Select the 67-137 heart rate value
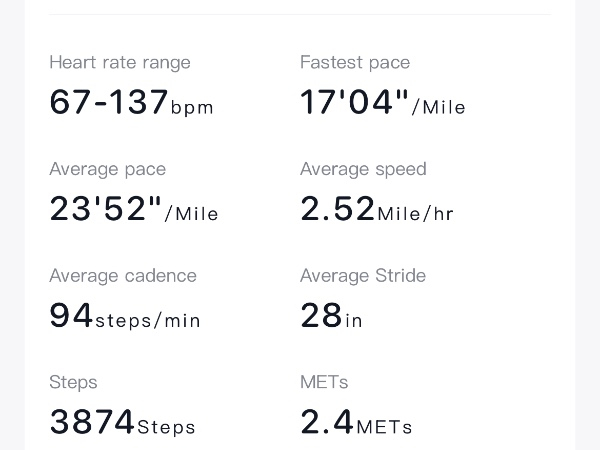Image resolution: width=600 pixels, height=450 pixels. 108,102
